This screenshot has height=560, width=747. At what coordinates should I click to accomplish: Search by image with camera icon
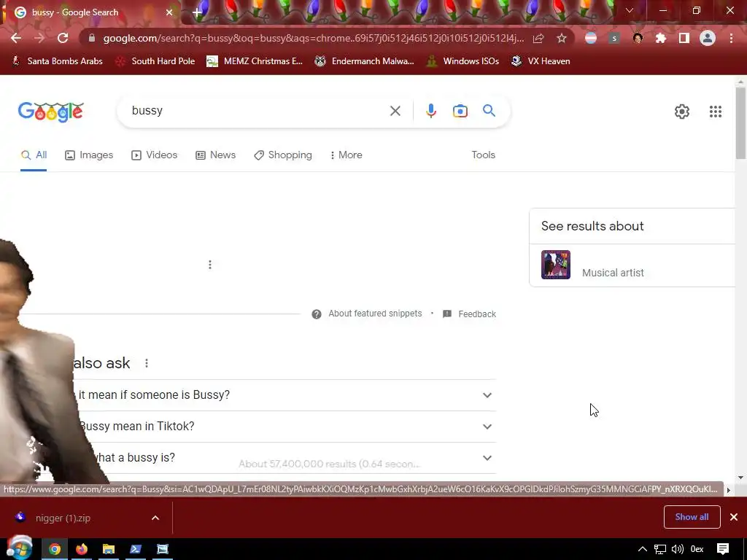tap(460, 111)
